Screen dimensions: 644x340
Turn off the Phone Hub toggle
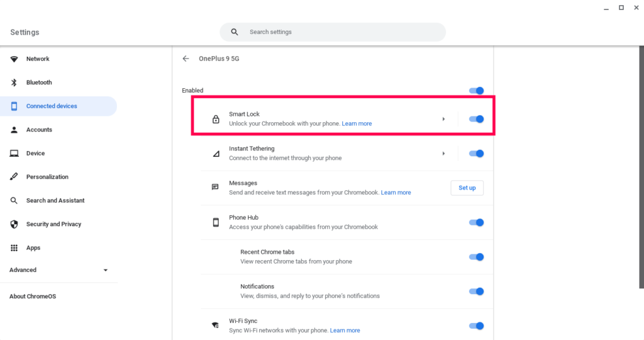click(477, 222)
